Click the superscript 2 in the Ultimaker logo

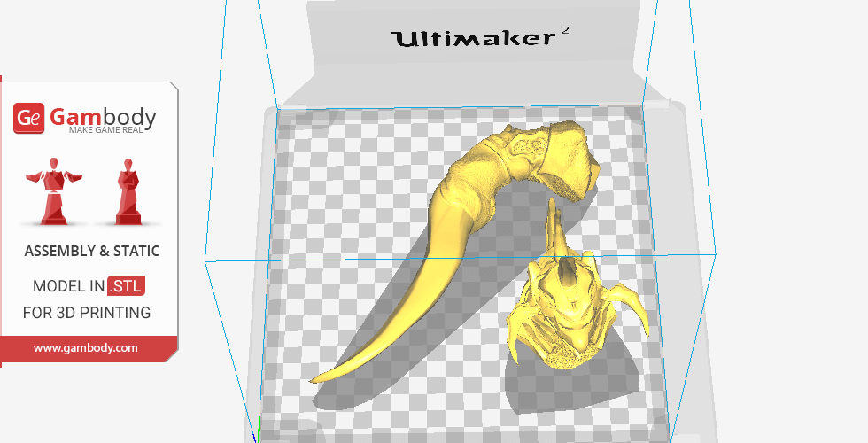tap(564, 32)
